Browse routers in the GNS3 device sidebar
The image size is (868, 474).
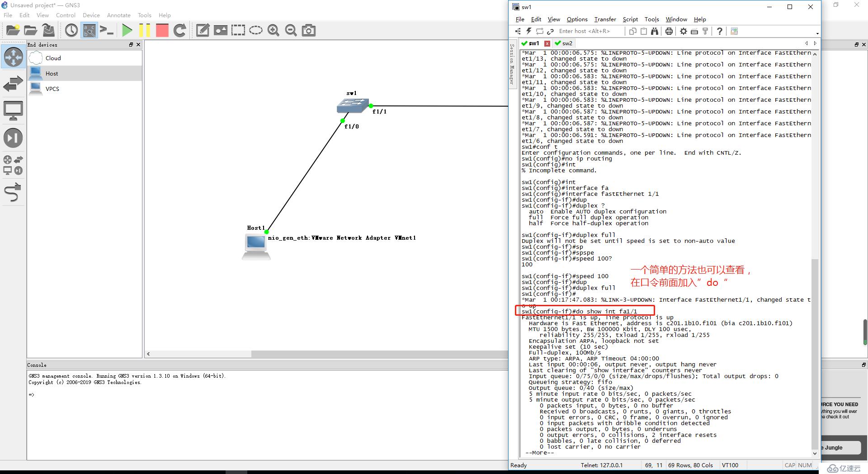coord(13,57)
